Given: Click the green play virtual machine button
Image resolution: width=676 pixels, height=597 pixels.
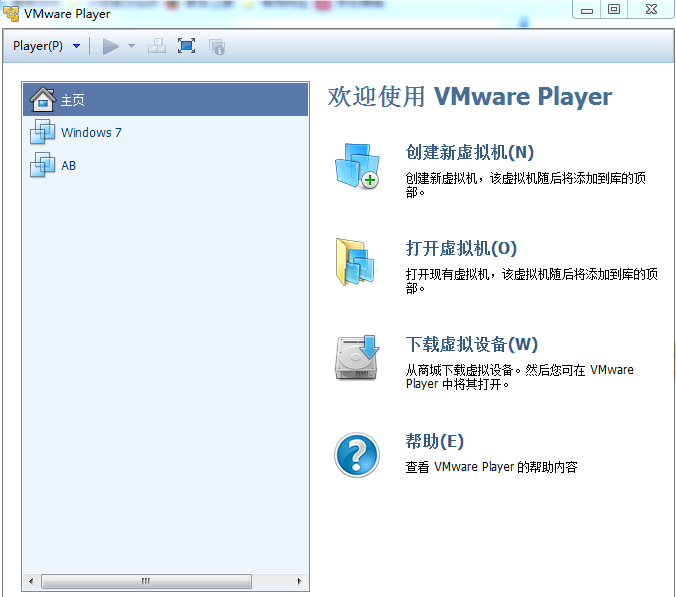Looking at the screenshot, I should pyautogui.click(x=111, y=46).
